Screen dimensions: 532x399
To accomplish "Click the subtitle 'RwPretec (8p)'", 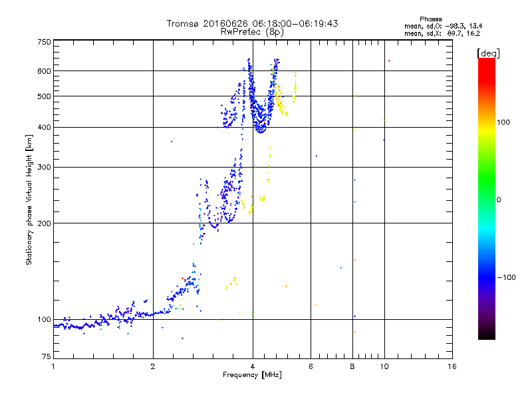I will click(x=252, y=32).
